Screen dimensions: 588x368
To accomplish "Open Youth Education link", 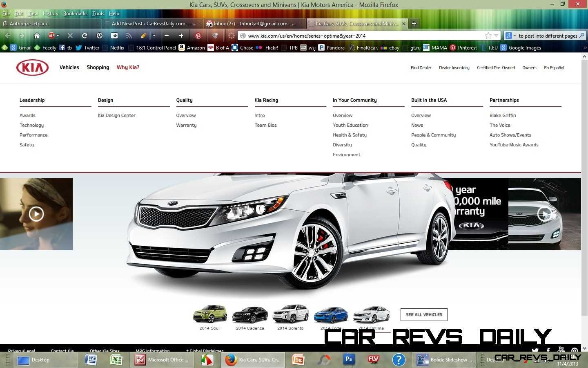I will pos(350,125).
